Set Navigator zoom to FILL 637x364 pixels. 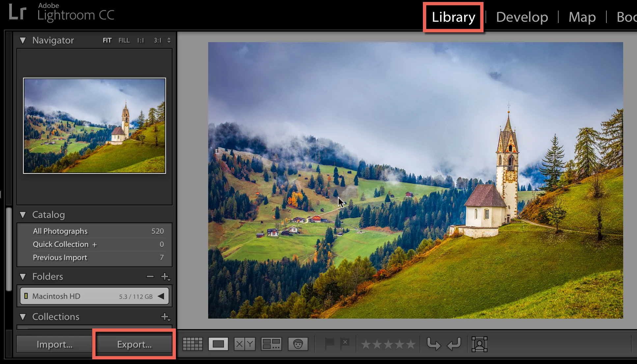124,40
